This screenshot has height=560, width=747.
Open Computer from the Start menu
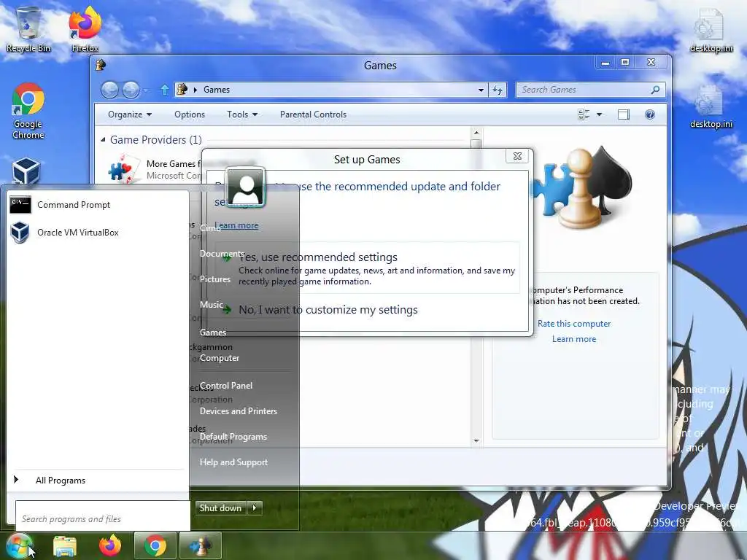point(219,358)
